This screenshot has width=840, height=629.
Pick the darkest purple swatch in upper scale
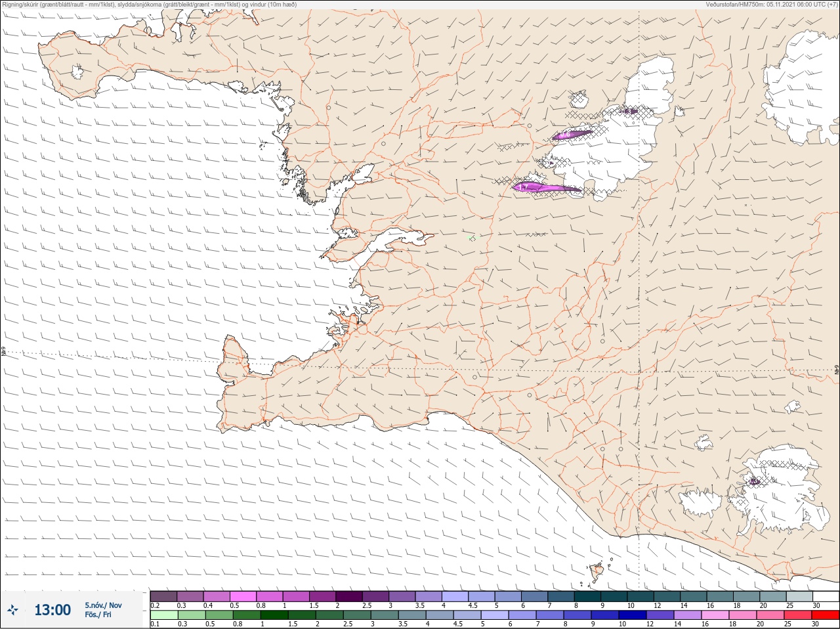coord(349,596)
